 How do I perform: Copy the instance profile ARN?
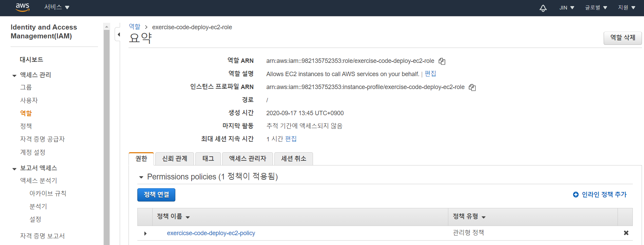click(x=472, y=87)
